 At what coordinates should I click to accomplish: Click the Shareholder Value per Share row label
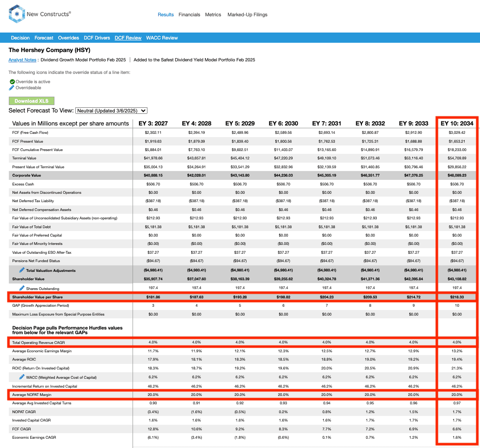point(37,297)
